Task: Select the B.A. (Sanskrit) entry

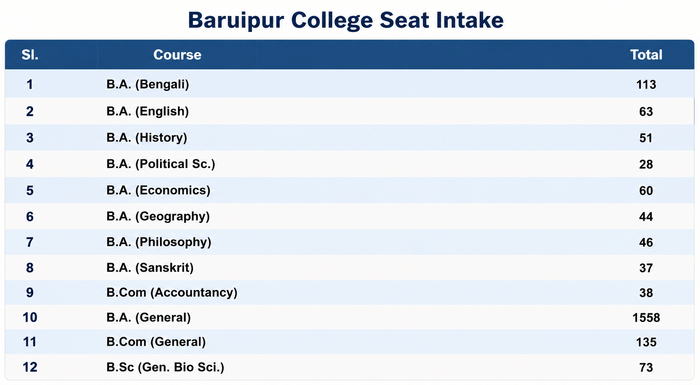Action: [150, 268]
